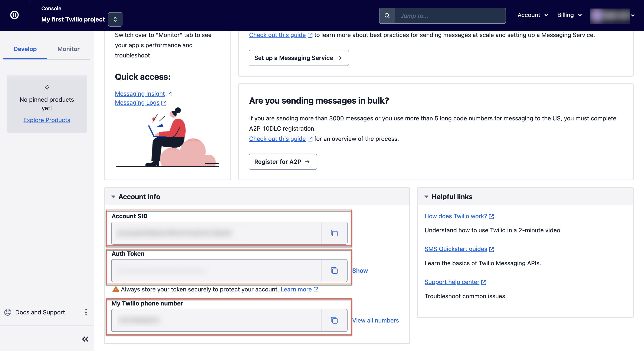The height and width of the screenshot is (351, 644).
Task: Click Set up a Messaging Service button
Action: point(299,58)
